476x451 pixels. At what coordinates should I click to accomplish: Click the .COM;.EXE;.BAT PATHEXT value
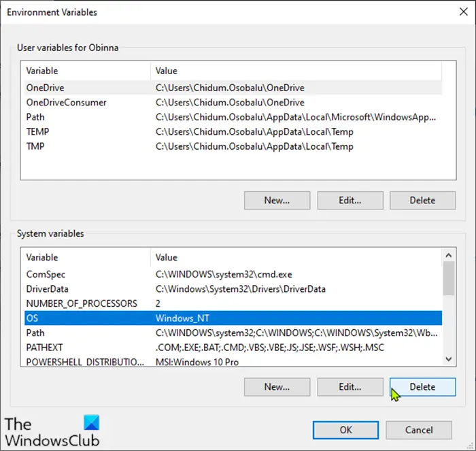tap(270, 347)
